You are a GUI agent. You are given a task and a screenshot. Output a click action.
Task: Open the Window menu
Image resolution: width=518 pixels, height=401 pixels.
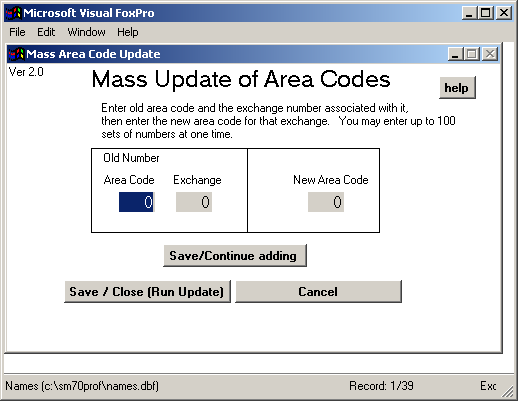(86, 32)
